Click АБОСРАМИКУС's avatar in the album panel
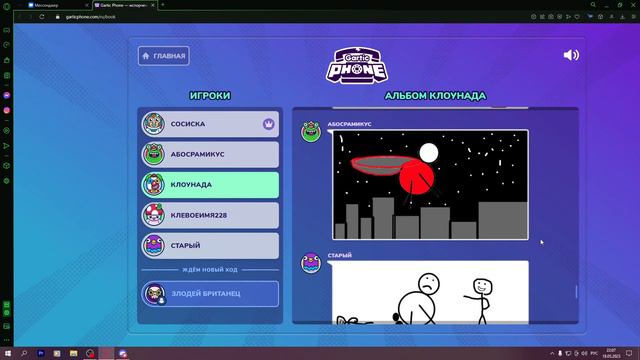 coord(311,131)
